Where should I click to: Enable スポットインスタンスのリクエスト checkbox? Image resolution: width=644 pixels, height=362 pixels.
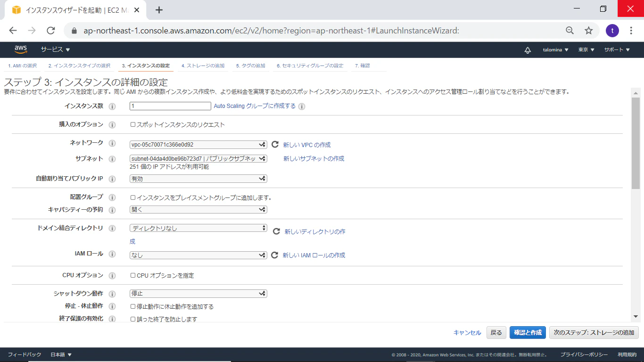click(133, 125)
